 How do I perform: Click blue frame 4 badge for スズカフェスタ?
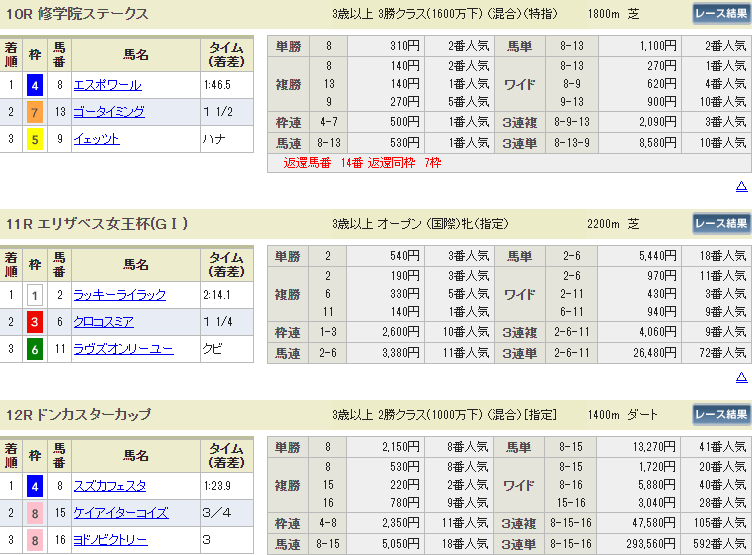click(35, 486)
